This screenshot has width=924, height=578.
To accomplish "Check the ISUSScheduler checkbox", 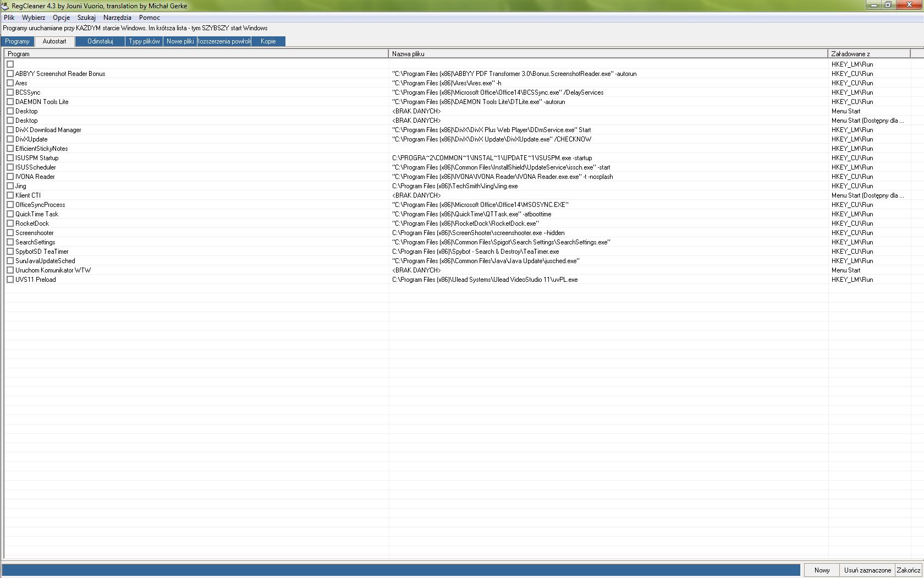I will (10, 167).
